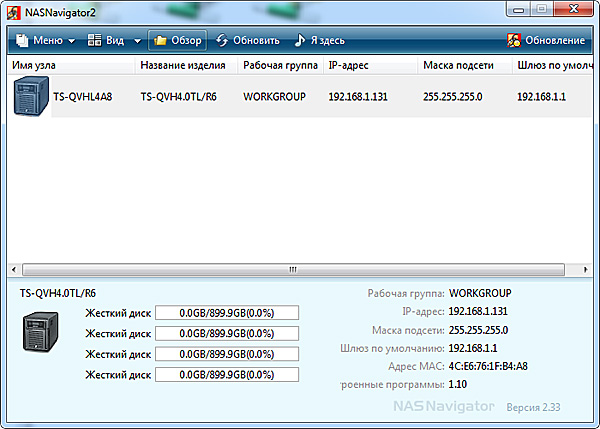Click the Рабочая группа column header

[279, 66]
